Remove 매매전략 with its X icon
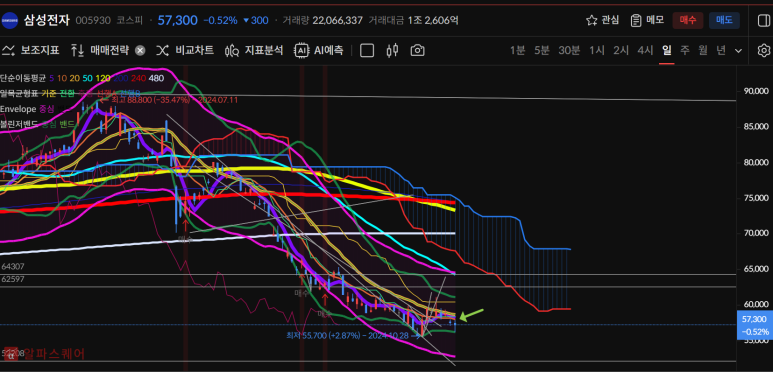 point(140,50)
